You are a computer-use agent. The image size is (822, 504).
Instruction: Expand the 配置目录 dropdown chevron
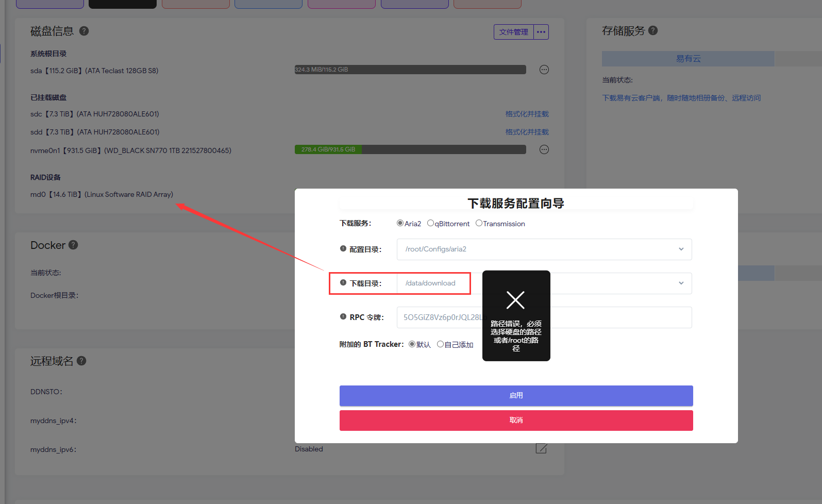pyautogui.click(x=681, y=249)
